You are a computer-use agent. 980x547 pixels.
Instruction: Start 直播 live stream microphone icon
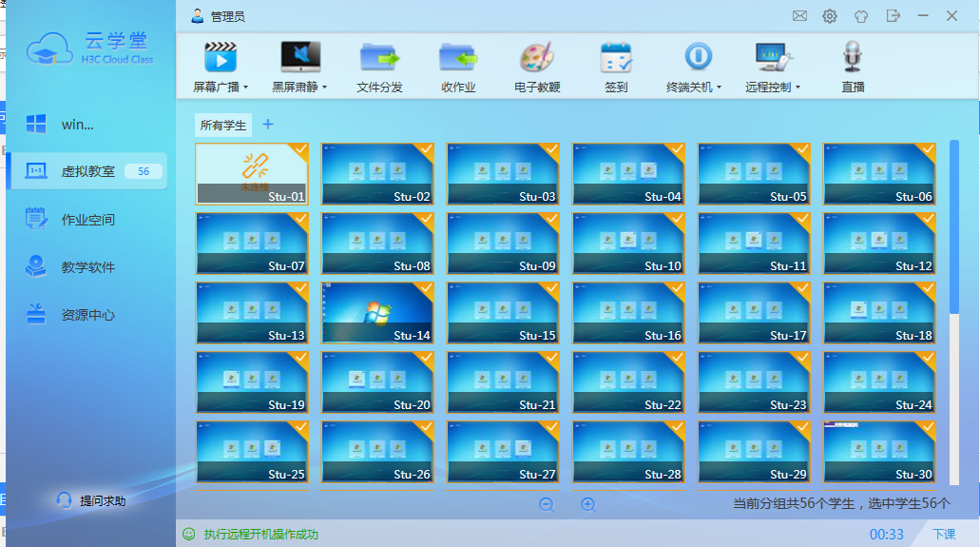(853, 56)
